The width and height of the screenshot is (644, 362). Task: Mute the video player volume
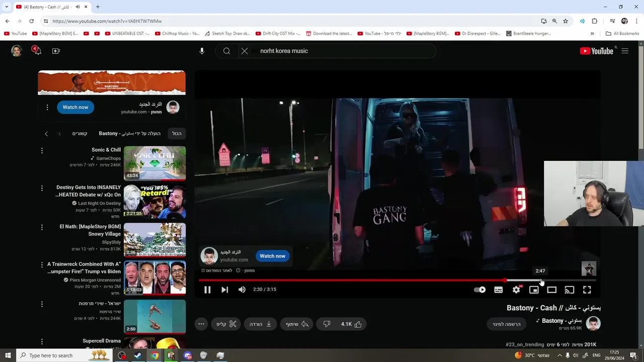(242, 290)
